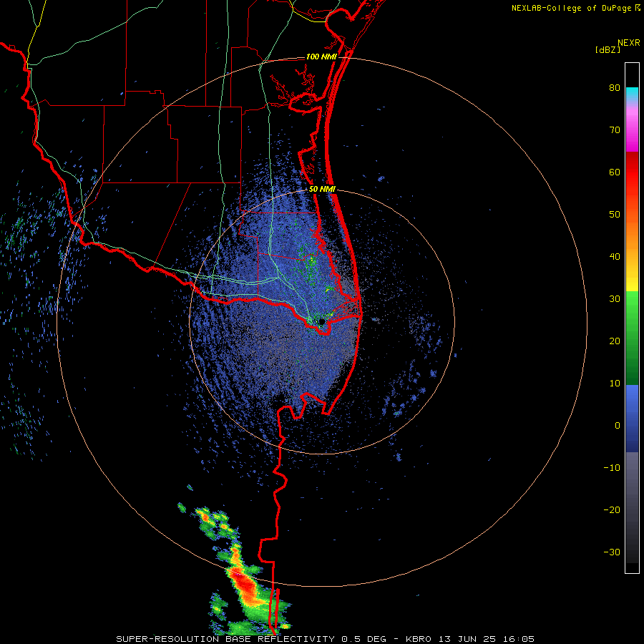Click the 10 dBZ scale label
The image size is (644, 644).
point(615,384)
